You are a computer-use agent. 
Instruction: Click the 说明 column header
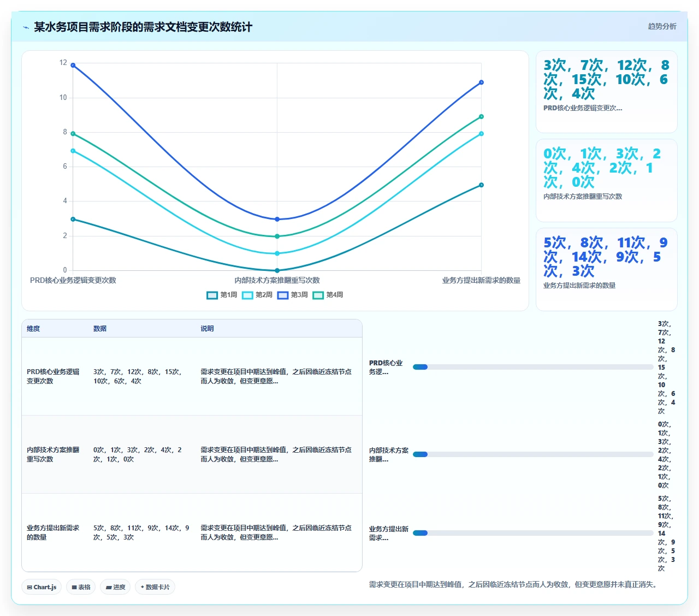(x=207, y=329)
